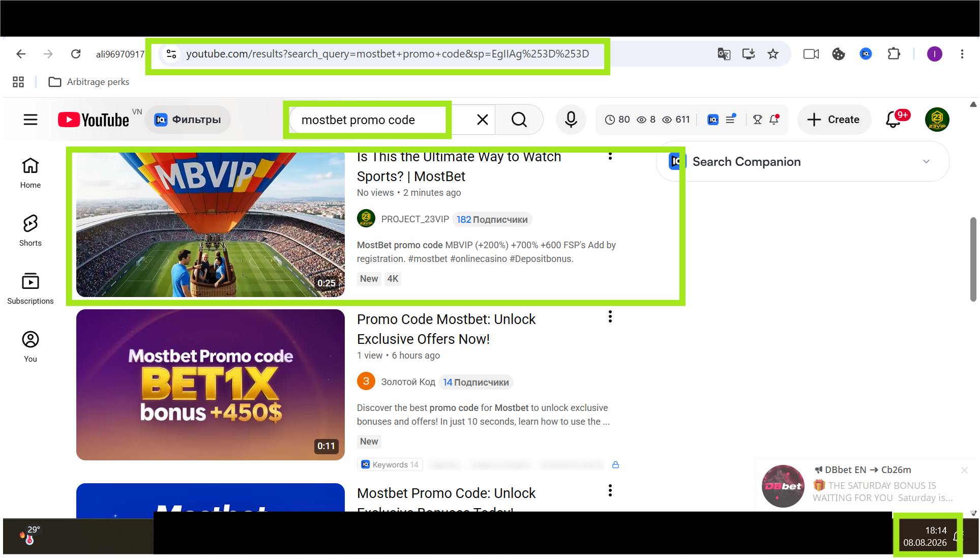The image size is (980, 558).
Task: Open the YouTube guide hamburger menu
Action: tap(31, 120)
